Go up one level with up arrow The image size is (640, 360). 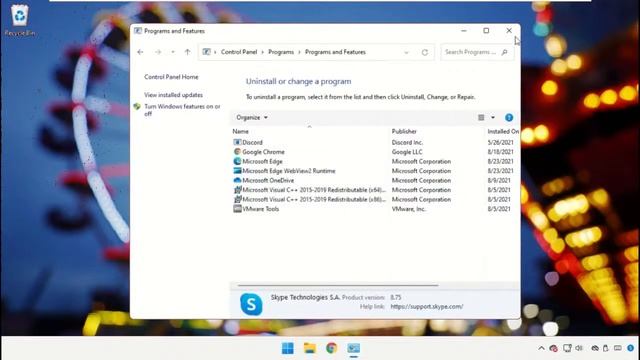pyautogui.click(x=187, y=52)
